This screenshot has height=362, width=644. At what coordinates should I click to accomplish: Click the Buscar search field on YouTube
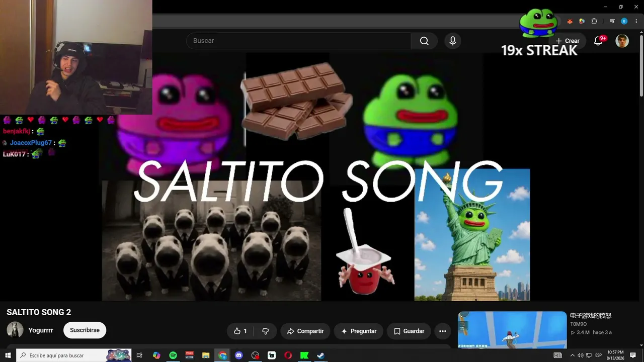point(299,41)
